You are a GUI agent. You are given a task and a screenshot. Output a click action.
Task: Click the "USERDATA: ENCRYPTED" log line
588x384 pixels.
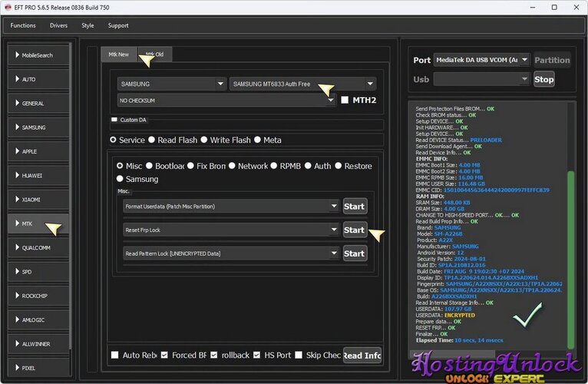(x=445, y=316)
